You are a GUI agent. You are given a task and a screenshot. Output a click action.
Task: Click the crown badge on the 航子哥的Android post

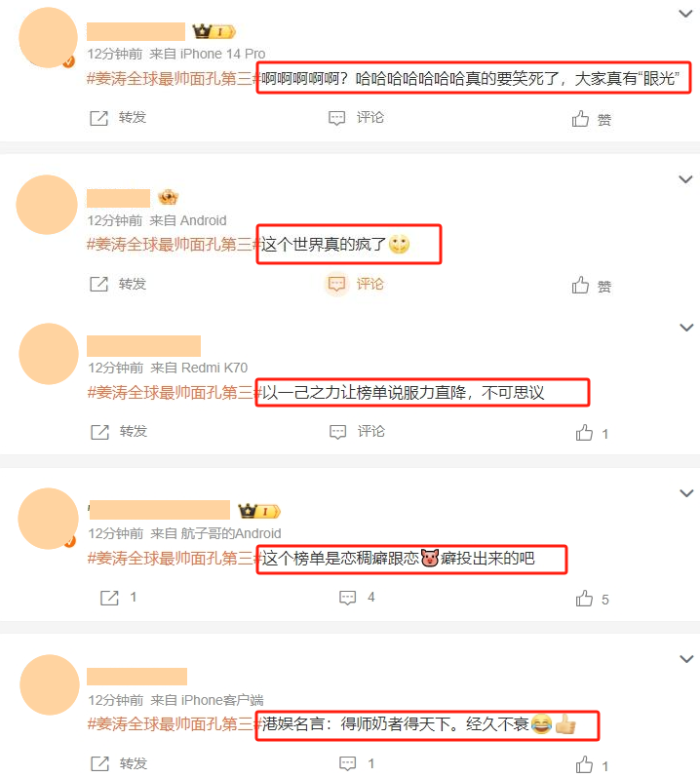(x=259, y=511)
